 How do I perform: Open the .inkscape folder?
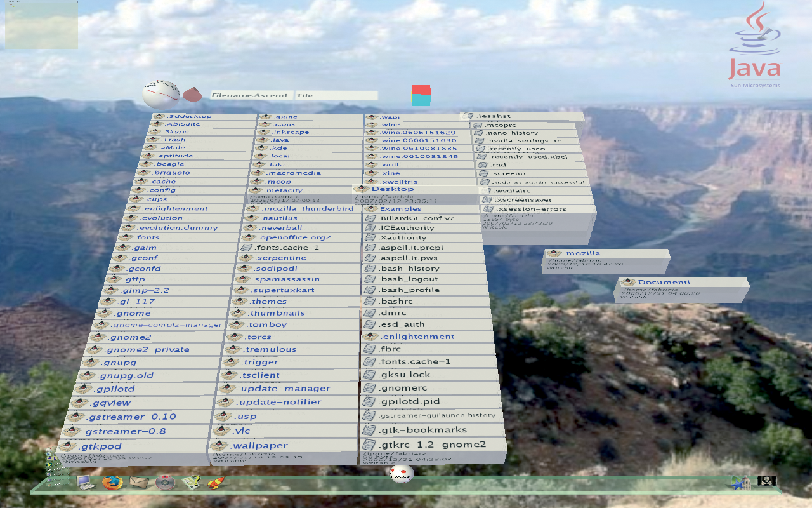(x=309, y=132)
